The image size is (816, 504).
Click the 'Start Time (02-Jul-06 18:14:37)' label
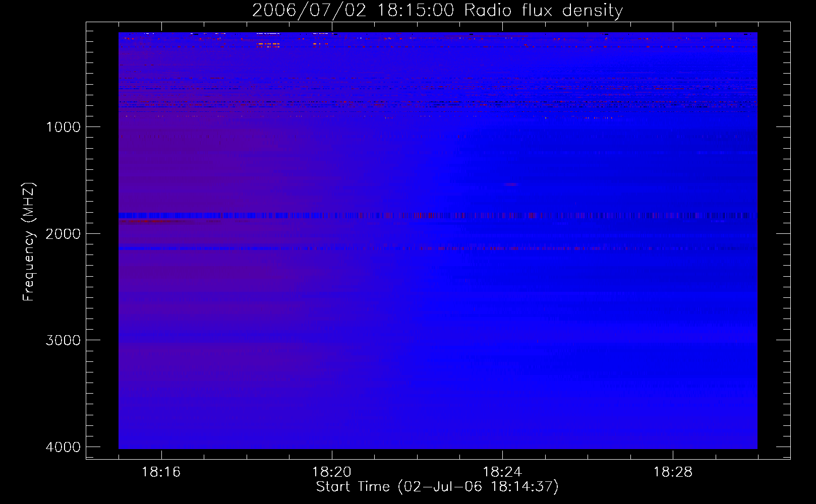[x=437, y=487]
